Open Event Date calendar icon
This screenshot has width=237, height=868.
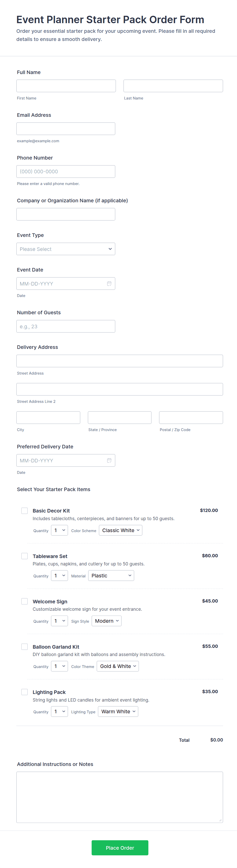[x=109, y=283]
